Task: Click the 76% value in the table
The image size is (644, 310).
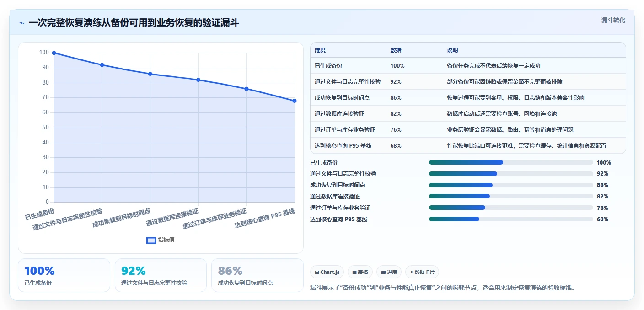Action: (396, 130)
